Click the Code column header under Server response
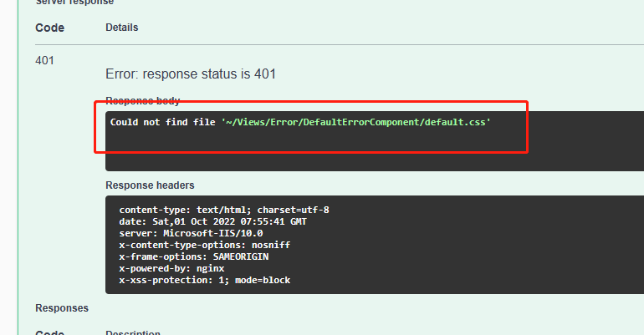The width and height of the screenshot is (644, 335). (49, 28)
